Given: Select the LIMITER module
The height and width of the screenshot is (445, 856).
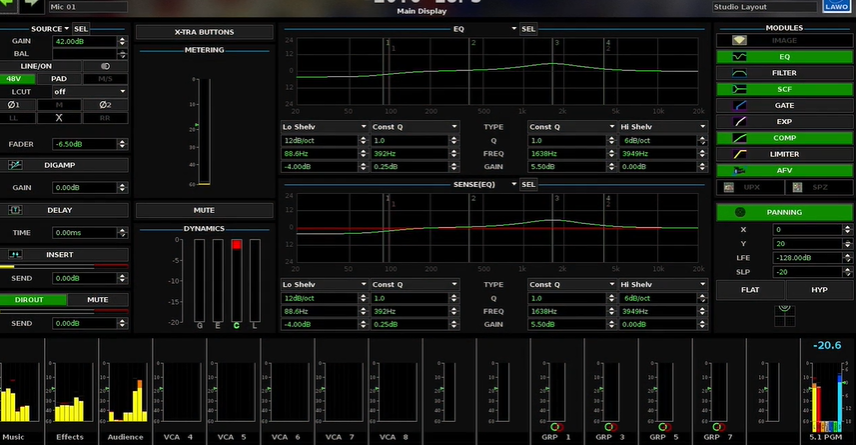Looking at the screenshot, I should point(784,154).
